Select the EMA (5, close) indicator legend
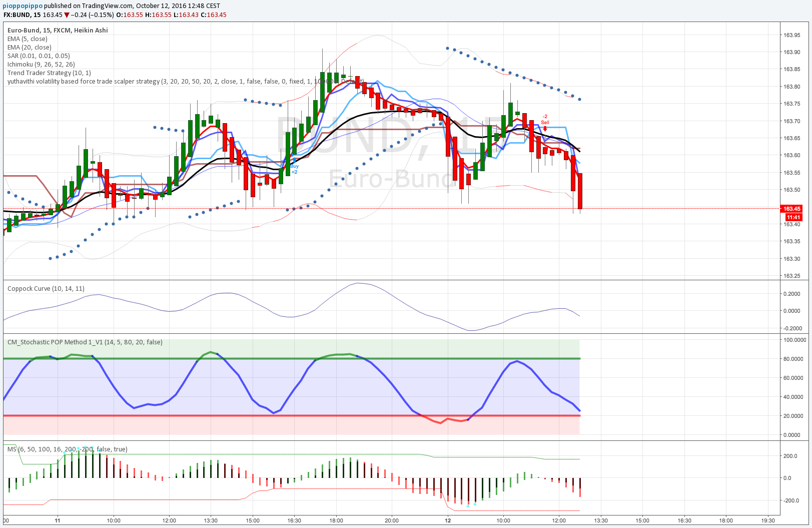 [x=28, y=39]
